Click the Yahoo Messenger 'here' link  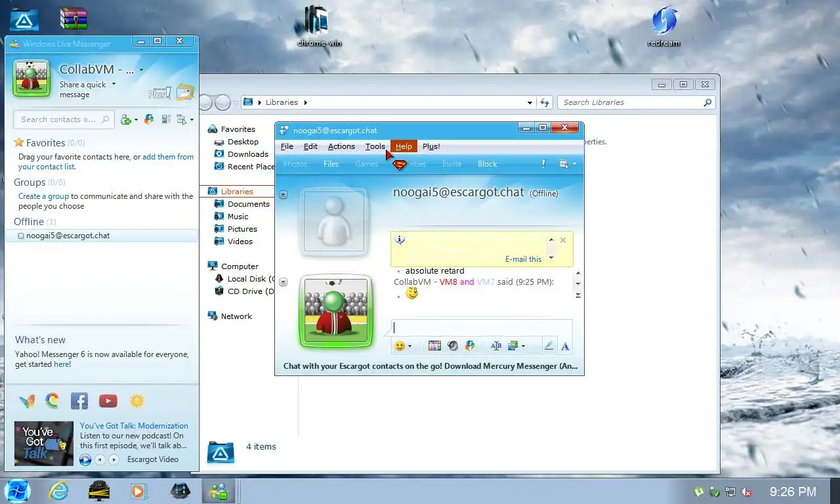pyautogui.click(x=62, y=364)
